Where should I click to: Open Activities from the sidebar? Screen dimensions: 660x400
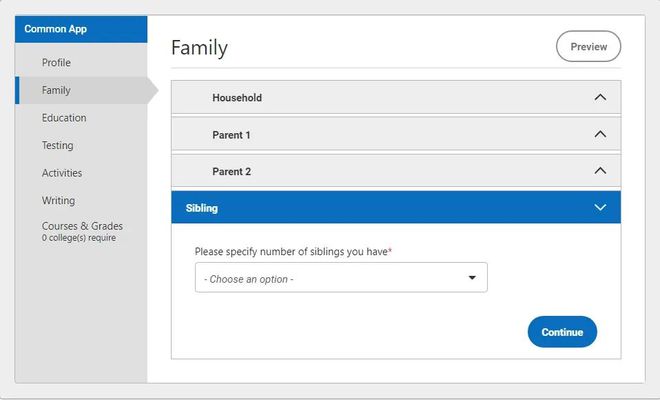pyautogui.click(x=62, y=173)
